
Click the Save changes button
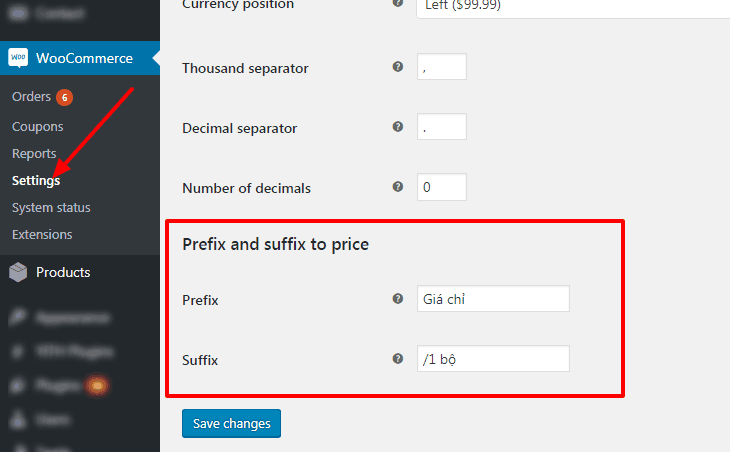(x=231, y=424)
